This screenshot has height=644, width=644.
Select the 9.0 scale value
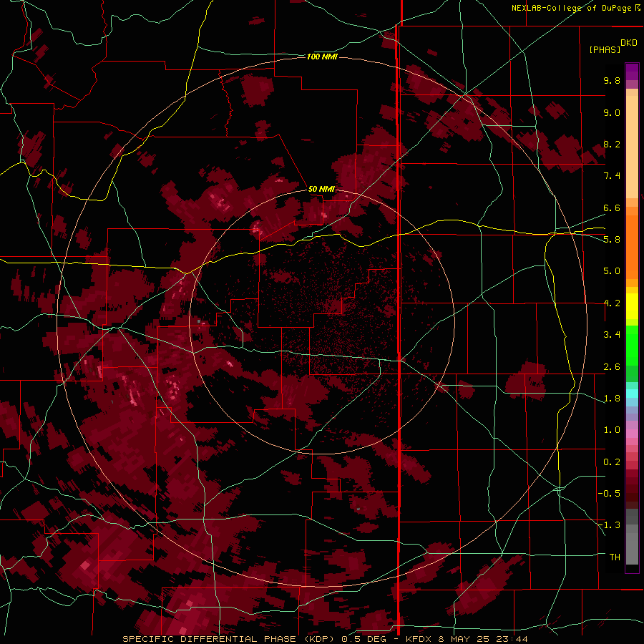612,112
